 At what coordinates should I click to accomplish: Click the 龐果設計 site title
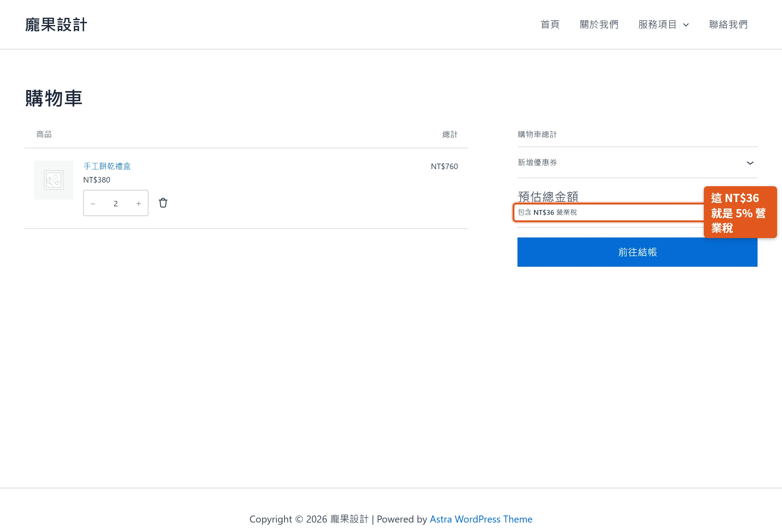tap(56, 24)
